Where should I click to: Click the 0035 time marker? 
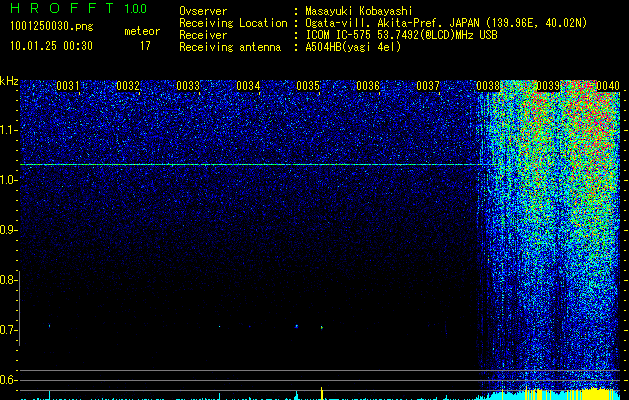(x=308, y=86)
